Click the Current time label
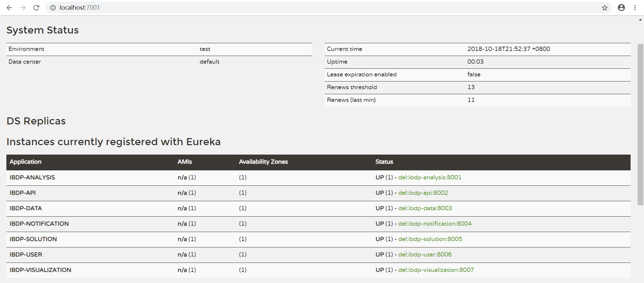644x283 pixels. (x=344, y=49)
